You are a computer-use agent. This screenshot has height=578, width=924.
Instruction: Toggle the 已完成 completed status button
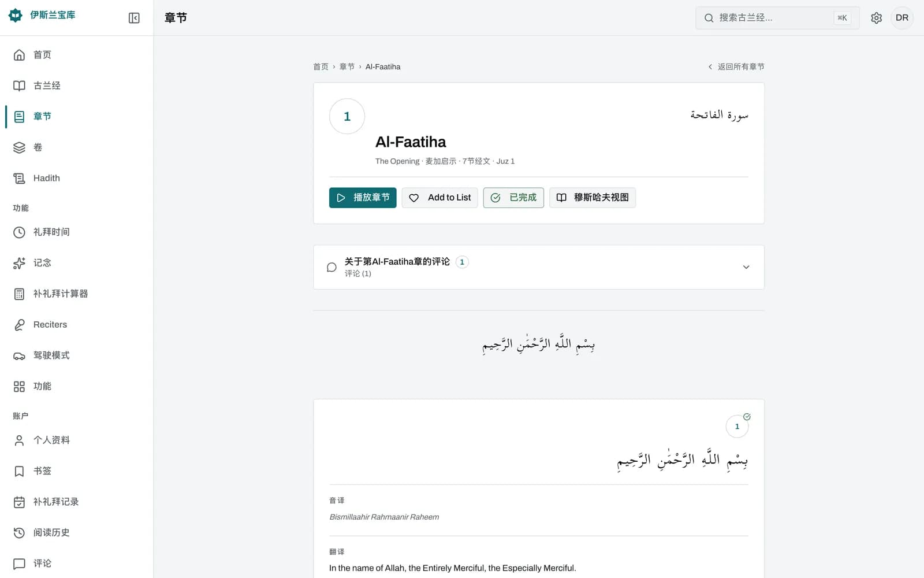pyautogui.click(x=513, y=198)
